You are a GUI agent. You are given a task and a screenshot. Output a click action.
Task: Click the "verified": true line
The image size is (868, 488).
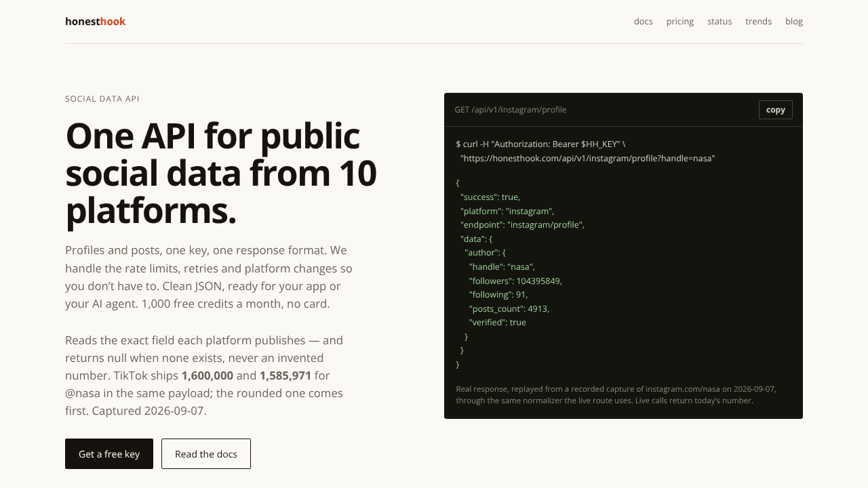(498, 323)
